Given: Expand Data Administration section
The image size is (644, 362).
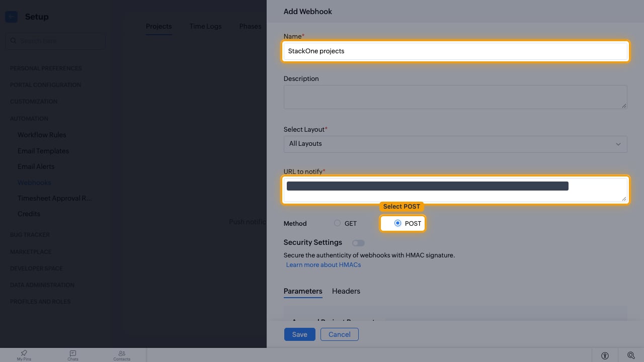Looking at the screenshot, I should [42, 285].
